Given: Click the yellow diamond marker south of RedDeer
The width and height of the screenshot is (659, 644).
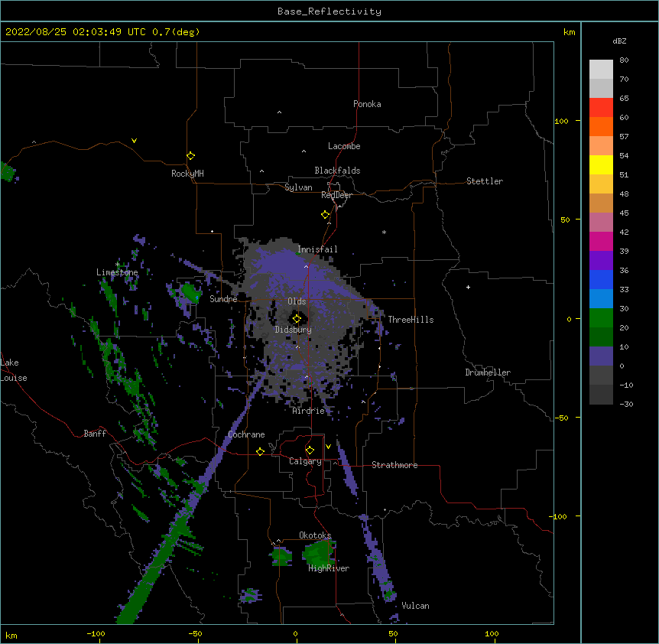Looking at the screenshot, I should tap(325, 215).
